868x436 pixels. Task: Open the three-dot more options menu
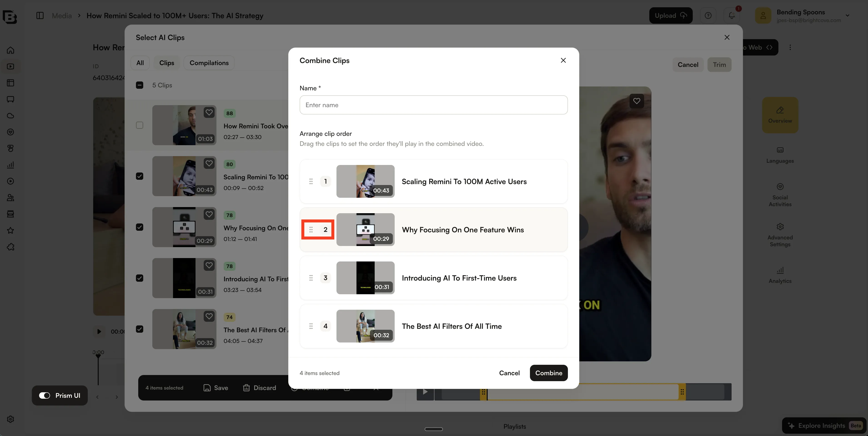point(790,47)
